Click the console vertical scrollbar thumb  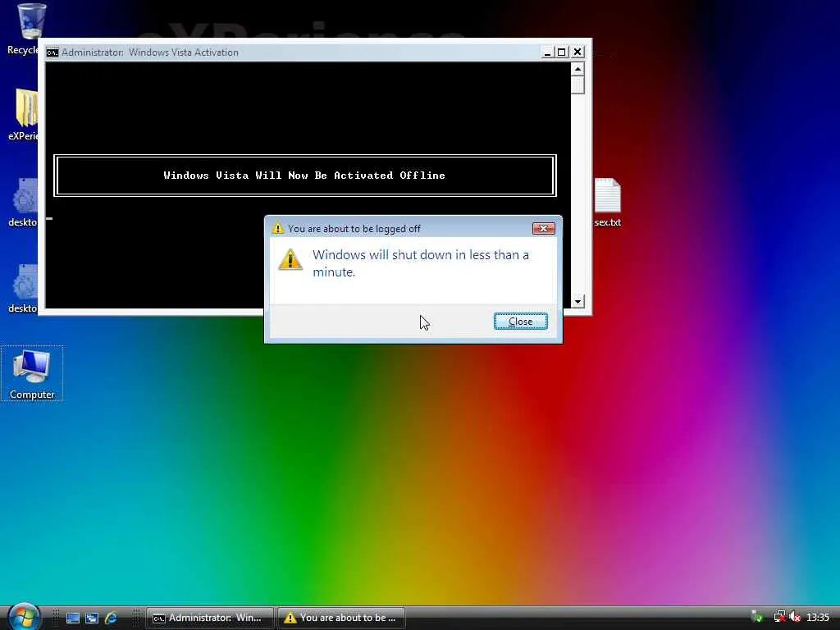click(577, 85)
